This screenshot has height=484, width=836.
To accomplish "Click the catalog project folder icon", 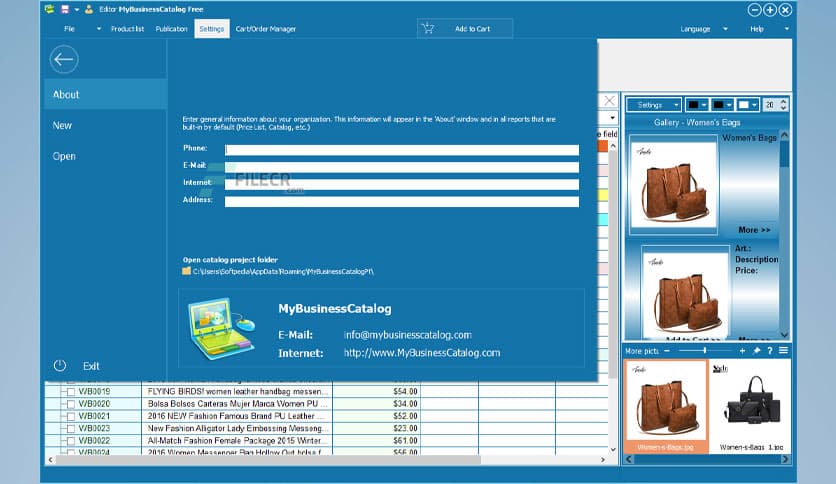I will (186, 271).
